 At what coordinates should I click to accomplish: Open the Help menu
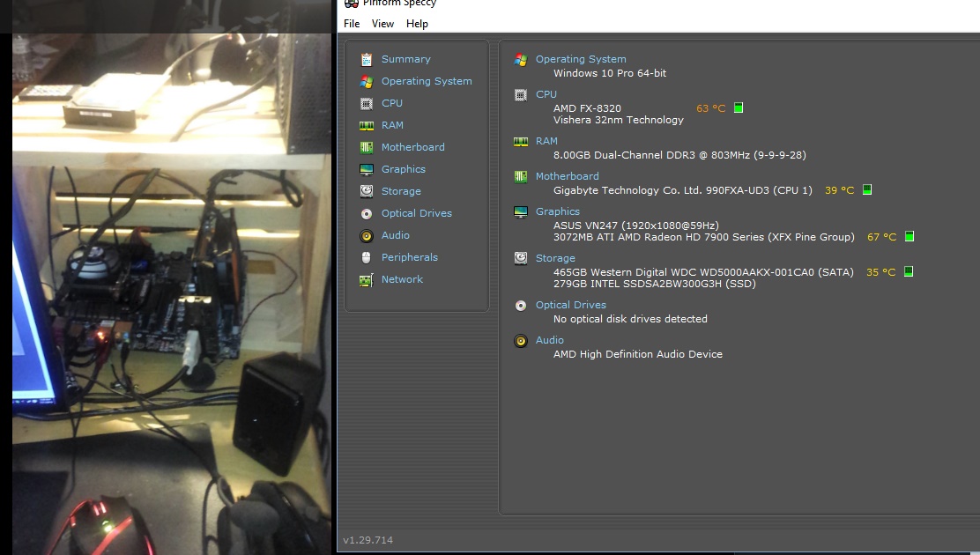pos(417,24)
